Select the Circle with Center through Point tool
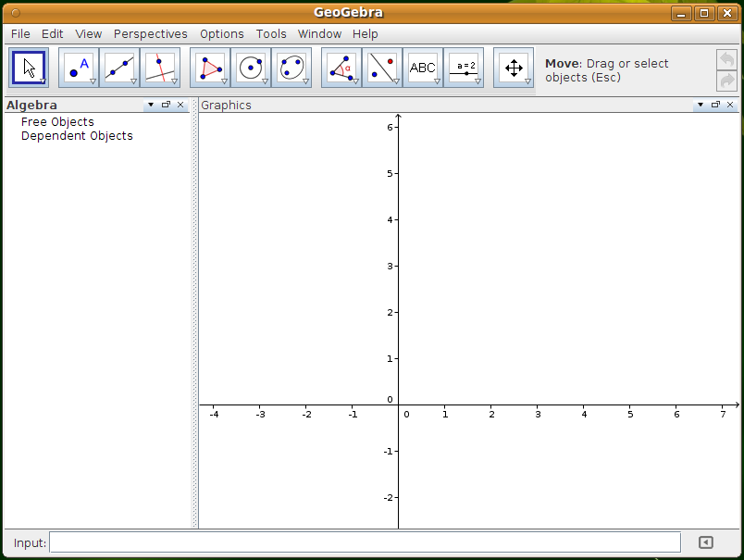The height and width of the screenshot is (560, 744). pos(251,68)
